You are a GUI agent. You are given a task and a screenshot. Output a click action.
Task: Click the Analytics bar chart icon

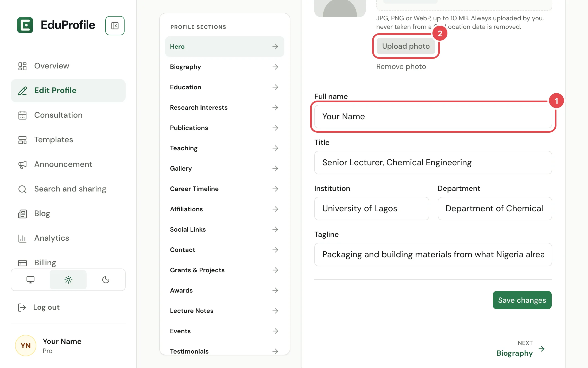pyautogui.click(x=22, y=238)
